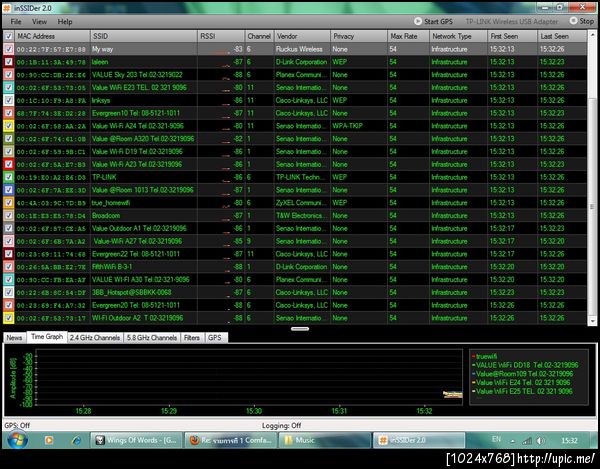Sort by Last Seen column header

(x=562, y=36)
